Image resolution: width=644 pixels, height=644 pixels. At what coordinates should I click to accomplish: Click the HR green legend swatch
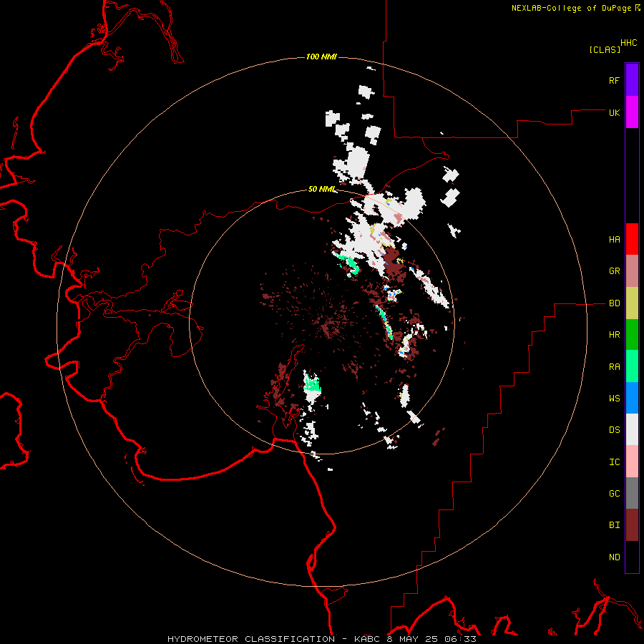[x=632, y=335]
